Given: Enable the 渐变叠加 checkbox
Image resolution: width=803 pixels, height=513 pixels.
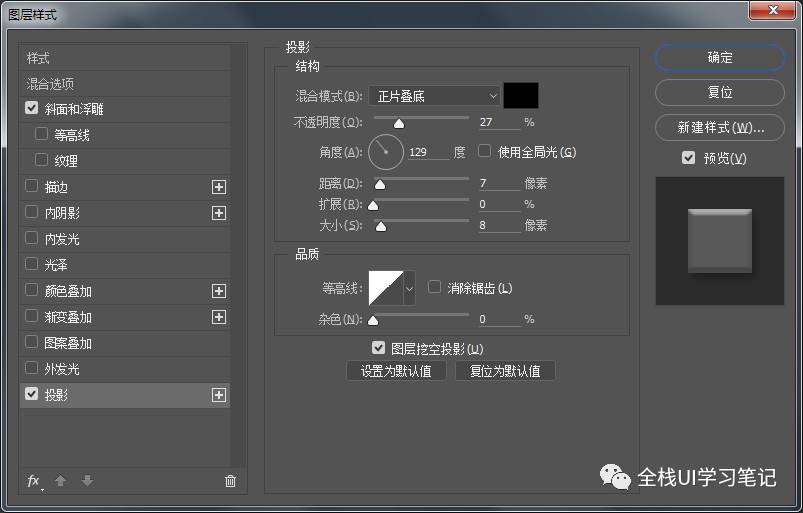Looking at the screenshot, I should [x=32, y=316].
